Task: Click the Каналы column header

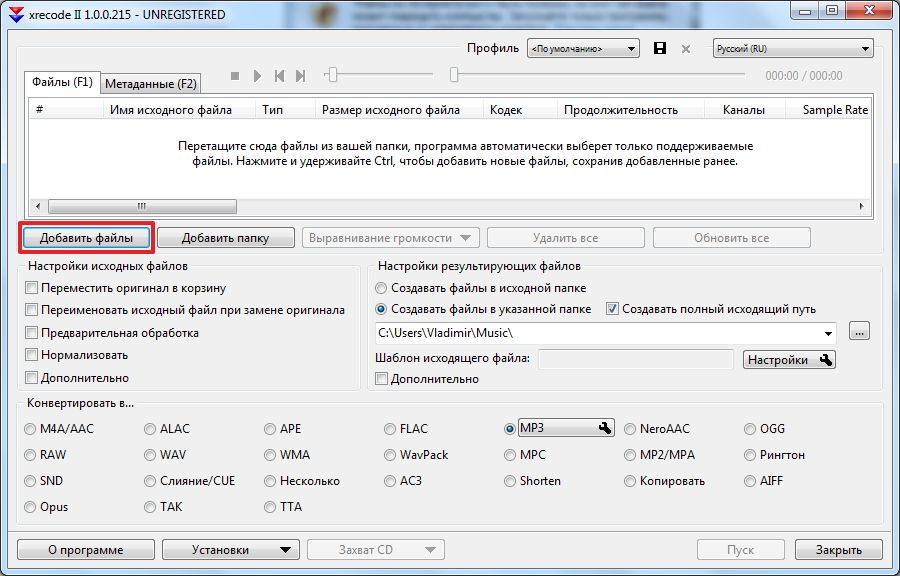Action: coord(744,110)
